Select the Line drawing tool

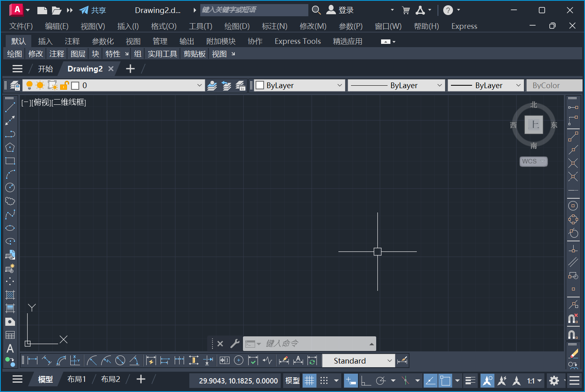[x=10, y=107]
